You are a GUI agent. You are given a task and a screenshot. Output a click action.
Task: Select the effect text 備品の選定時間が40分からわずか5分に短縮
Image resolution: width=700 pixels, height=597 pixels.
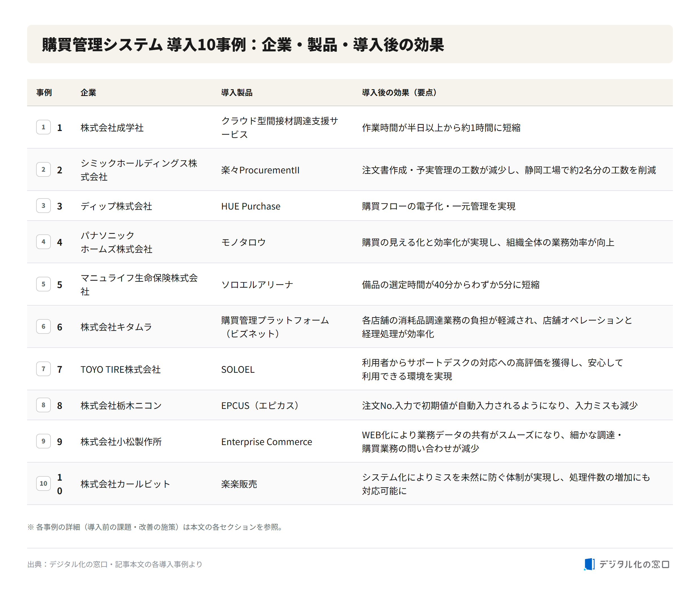click(451, 285)
